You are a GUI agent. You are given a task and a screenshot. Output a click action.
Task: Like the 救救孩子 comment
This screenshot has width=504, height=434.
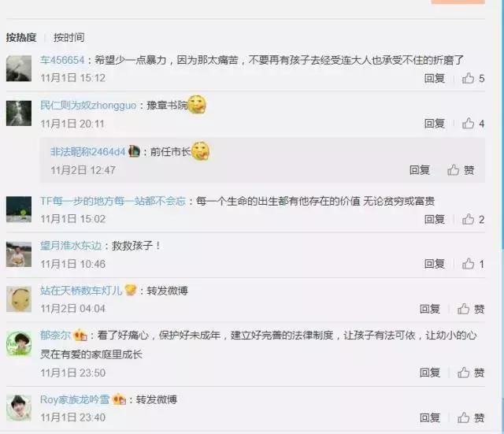pos(472,264)
